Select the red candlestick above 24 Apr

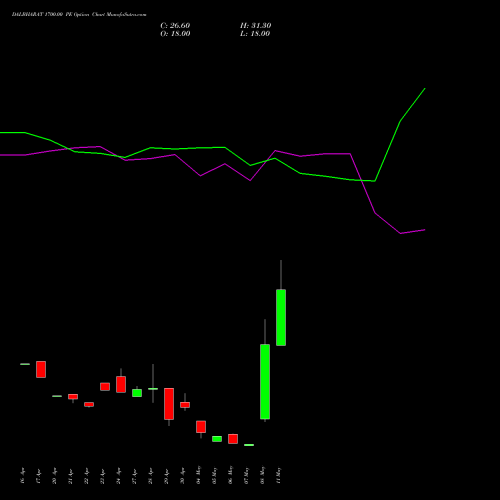[121, 384]
